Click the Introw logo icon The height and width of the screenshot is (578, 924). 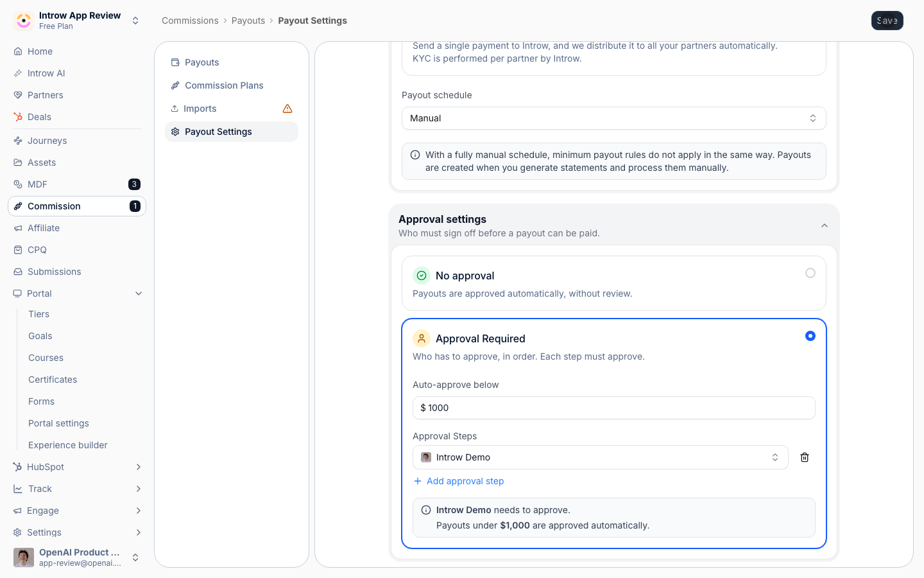coord(24,21)
